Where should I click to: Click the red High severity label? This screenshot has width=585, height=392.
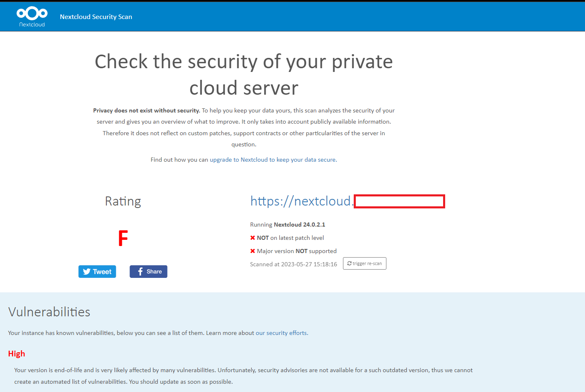click(17, 354)
